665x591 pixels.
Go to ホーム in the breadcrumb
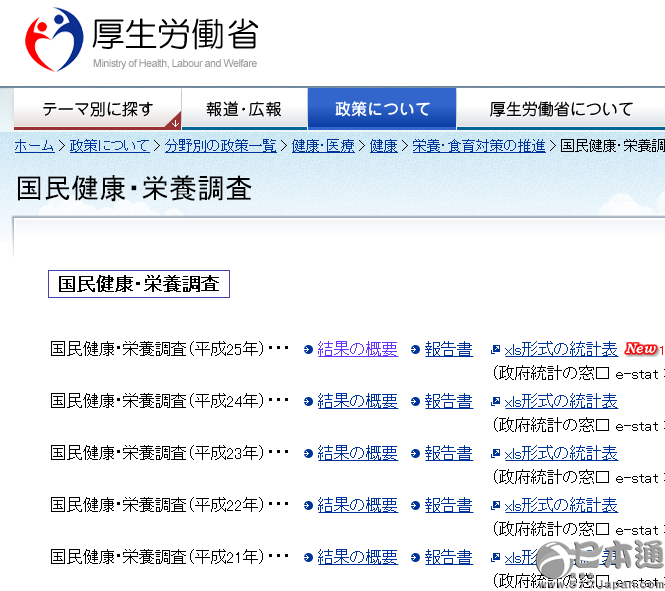coord(34,146)
